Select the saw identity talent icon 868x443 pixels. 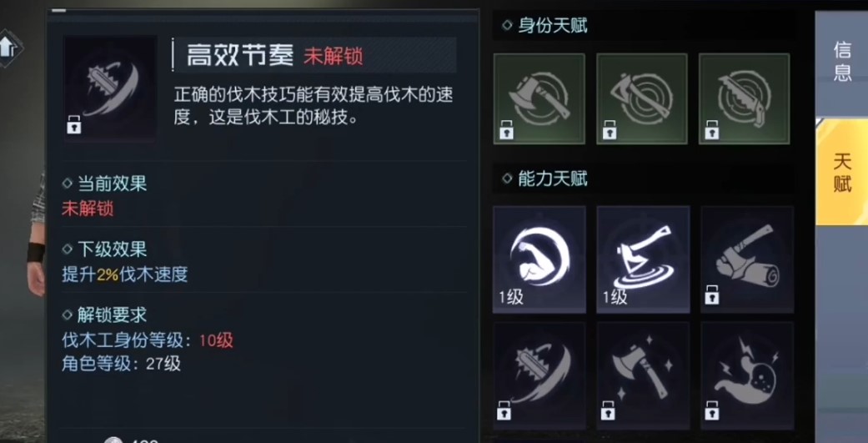tap(745, 98)
